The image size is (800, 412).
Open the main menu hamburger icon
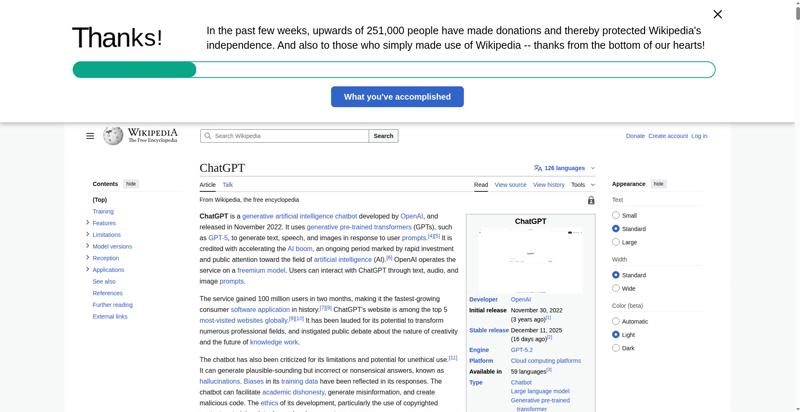tap(90, 136)
